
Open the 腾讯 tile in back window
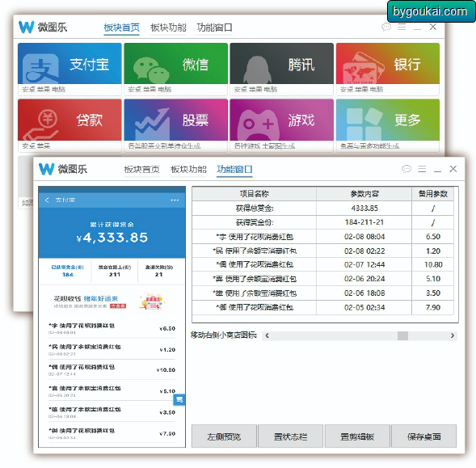tap(282, 69)
